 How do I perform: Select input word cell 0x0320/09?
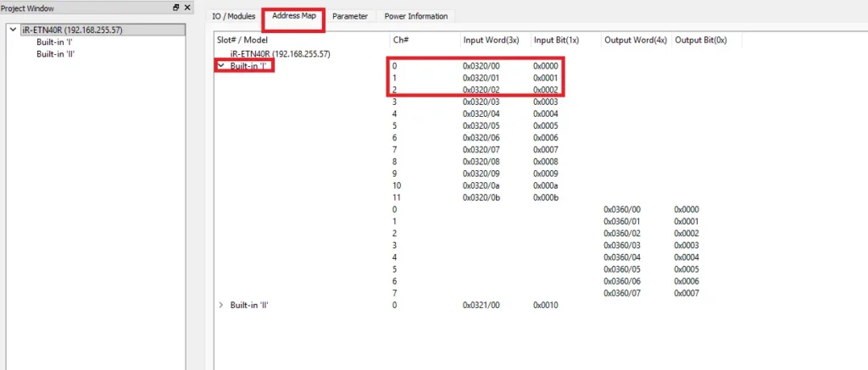point(481,174)
